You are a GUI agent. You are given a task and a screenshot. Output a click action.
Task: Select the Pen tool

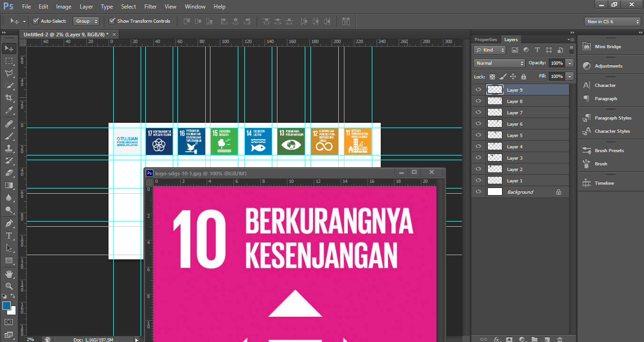[8, 223]
